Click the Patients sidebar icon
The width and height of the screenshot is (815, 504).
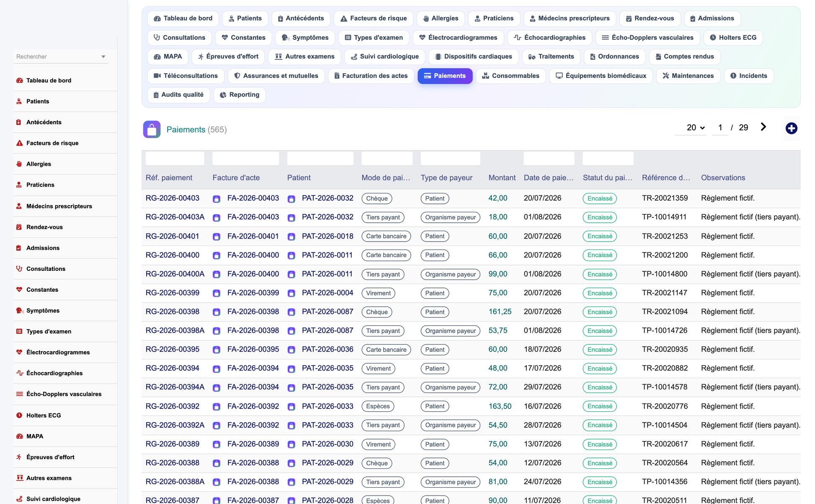pos(19,101)
